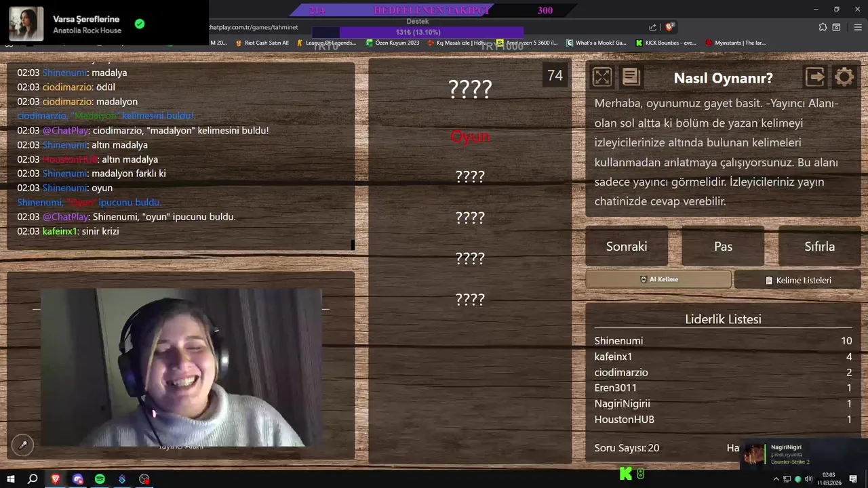Click the Brave Shields icon in address bar

click(x=669, y=27)
